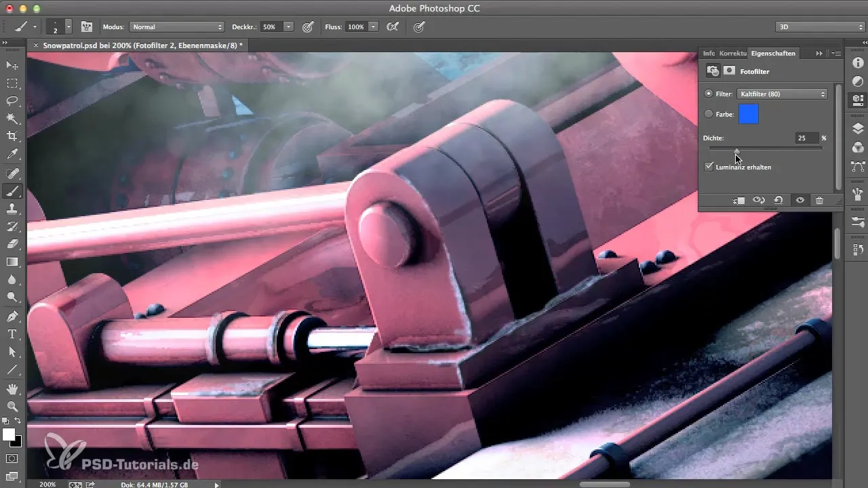Select the Magic Wand tool
The height and width of the screenshot is (488, 868).
point(12,119)
